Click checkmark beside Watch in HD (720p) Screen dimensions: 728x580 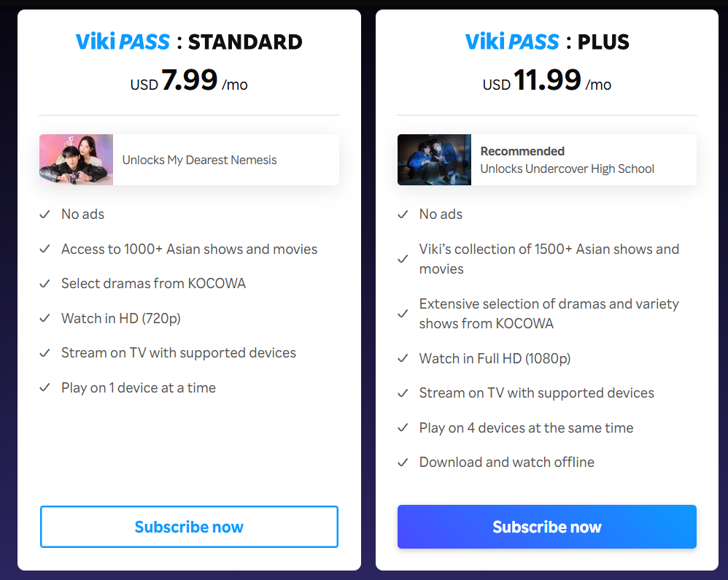click(x=44, y=318)
